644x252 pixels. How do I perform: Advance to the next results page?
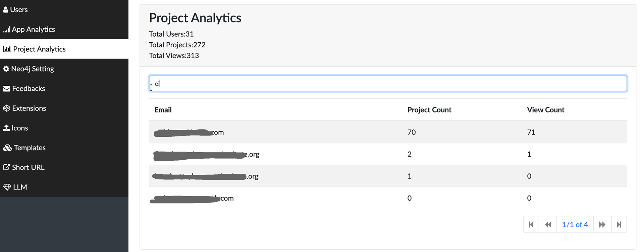point(602,224)
